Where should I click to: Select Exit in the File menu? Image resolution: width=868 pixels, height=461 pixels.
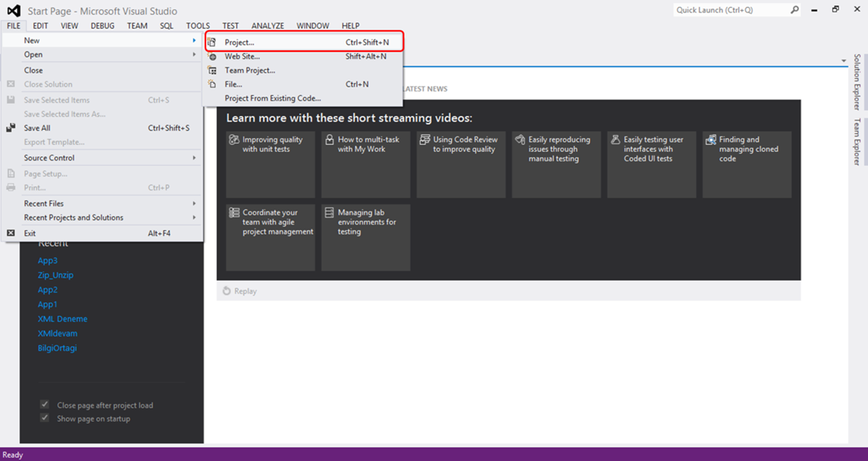[x=102, y=233]
